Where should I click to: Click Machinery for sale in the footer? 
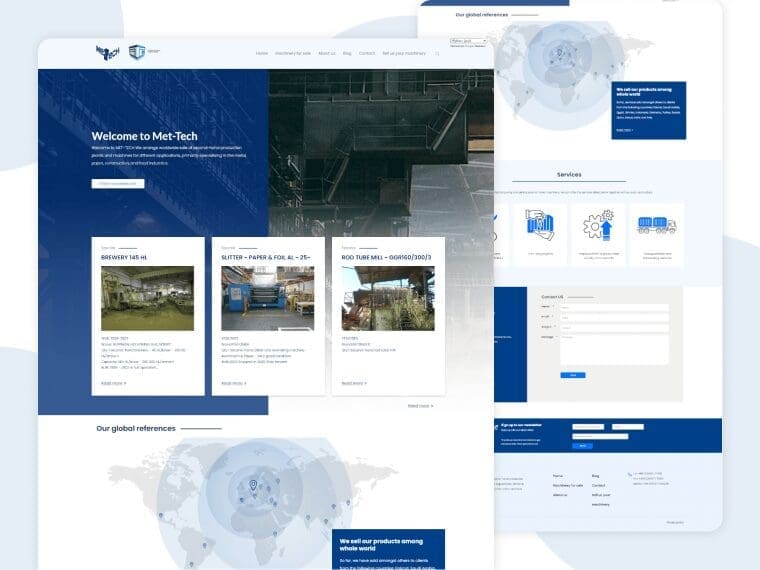(568, 485)
